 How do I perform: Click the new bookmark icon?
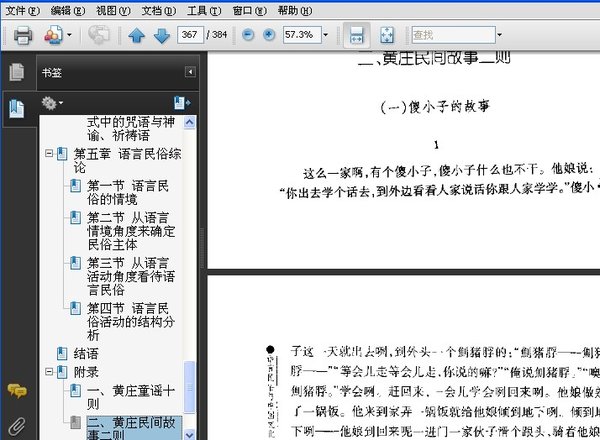click(x=182, y=103)
